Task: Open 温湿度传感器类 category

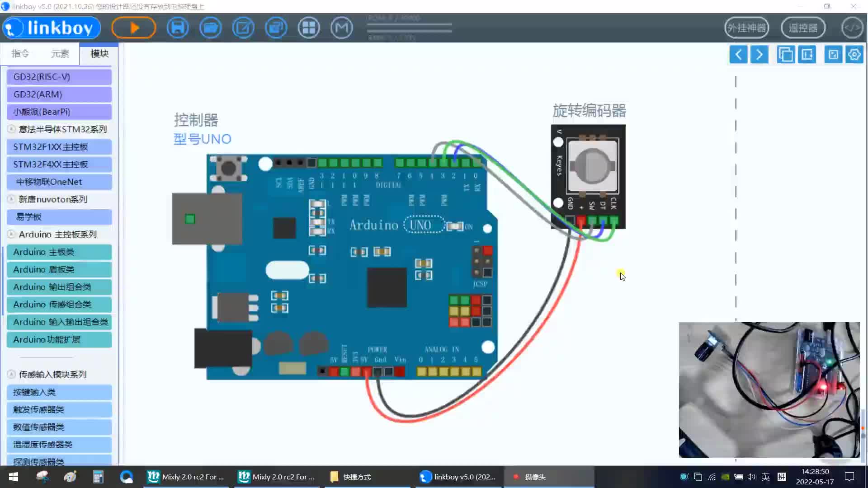Action: (x=59, y=445)
